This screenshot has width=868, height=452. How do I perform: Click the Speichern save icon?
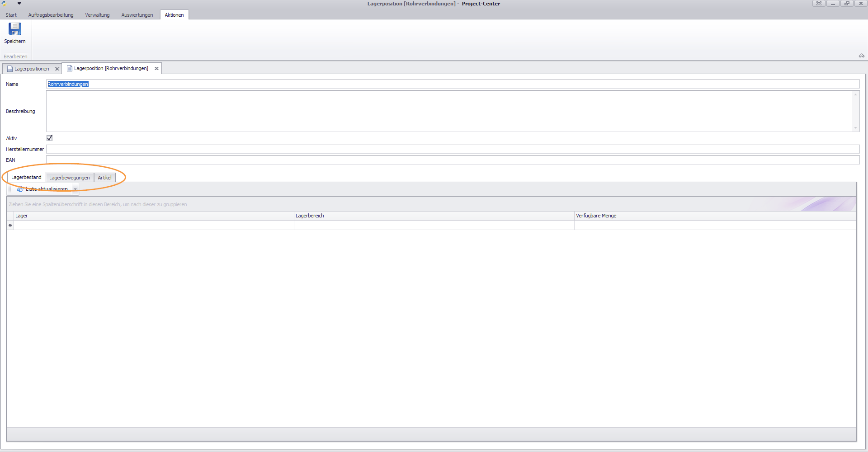tap(15, 29)
